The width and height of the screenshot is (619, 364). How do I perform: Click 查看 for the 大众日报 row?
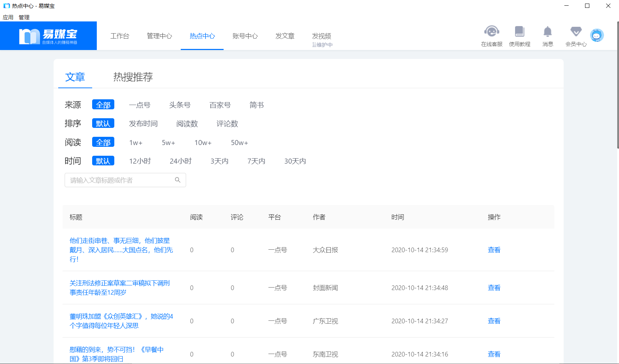pos(494,250)
